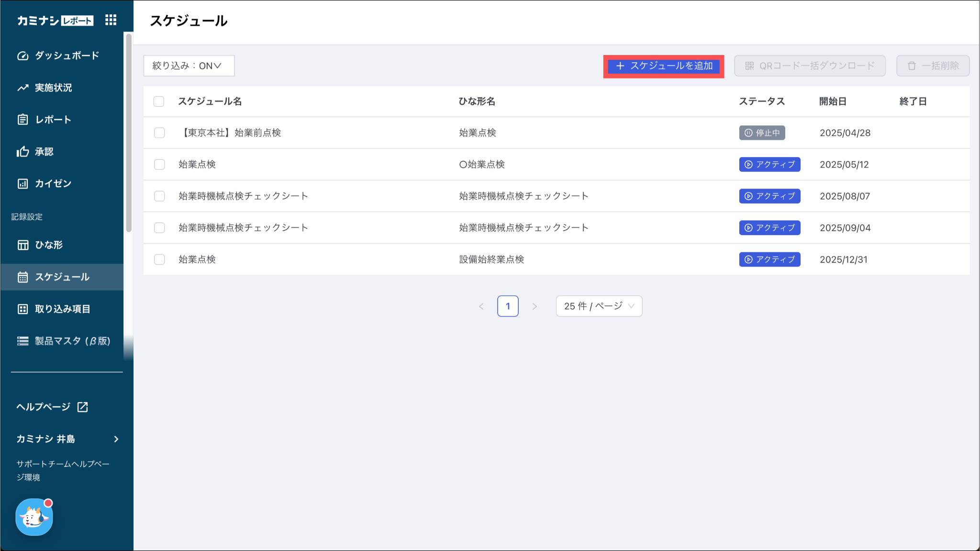Open the 25 件 / ページ dropdown
980x551 pixels.
[599, 306]
